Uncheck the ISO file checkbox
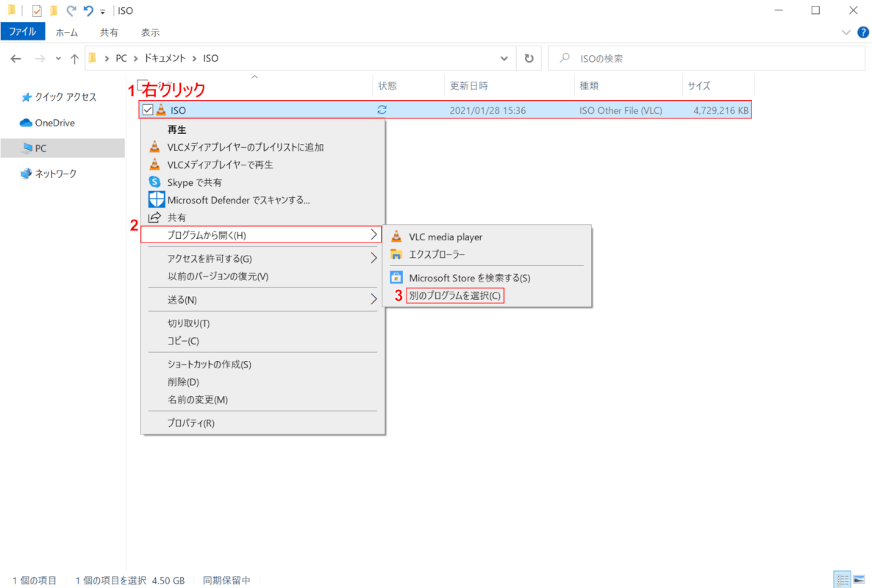872x588 pixels. point(147,110)
